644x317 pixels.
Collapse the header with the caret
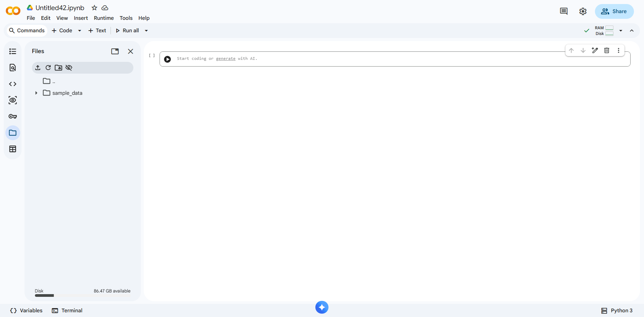632,31
